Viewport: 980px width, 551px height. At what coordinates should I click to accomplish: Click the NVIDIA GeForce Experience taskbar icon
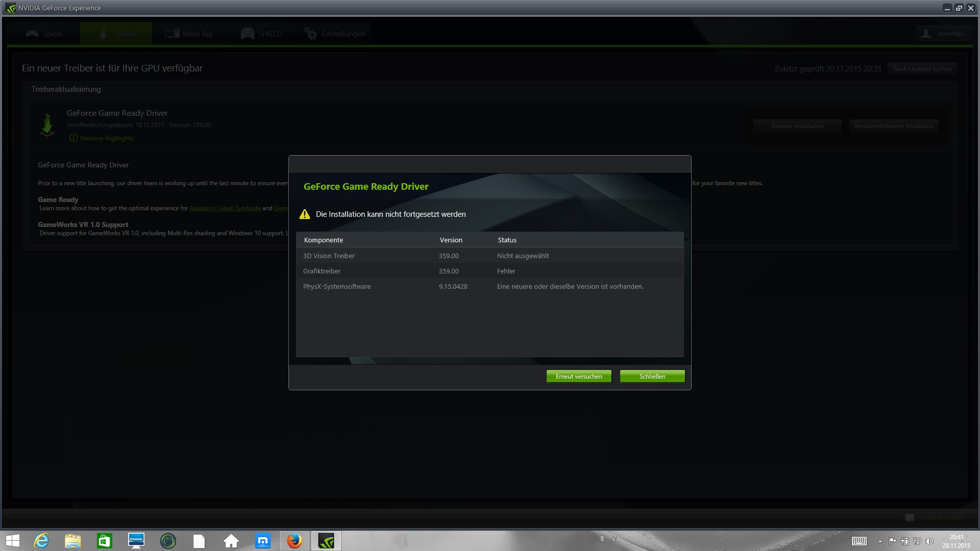click(x=326, y=541)
